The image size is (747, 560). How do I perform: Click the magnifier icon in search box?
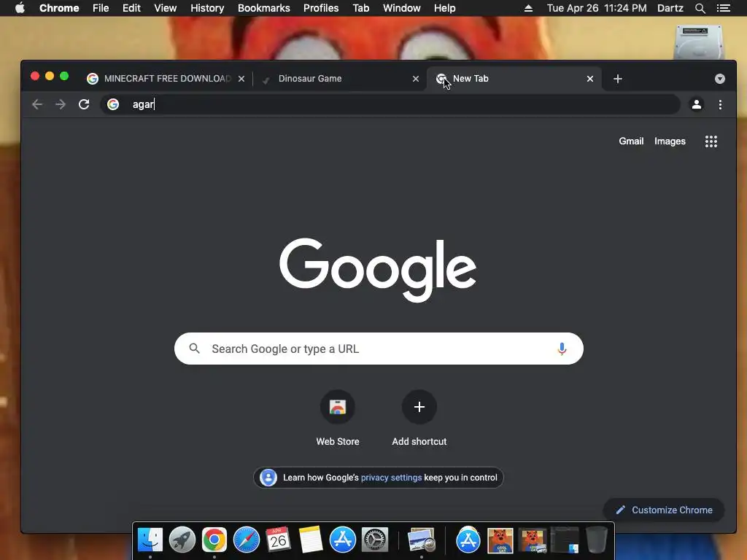[194, 349]
